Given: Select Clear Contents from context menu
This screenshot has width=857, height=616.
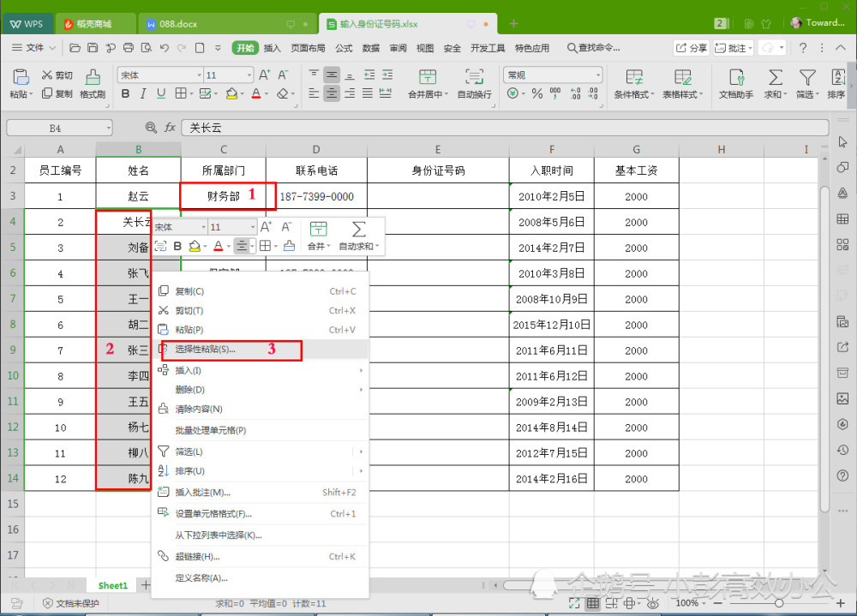Looking at the screenshot, I should [261, 409].
